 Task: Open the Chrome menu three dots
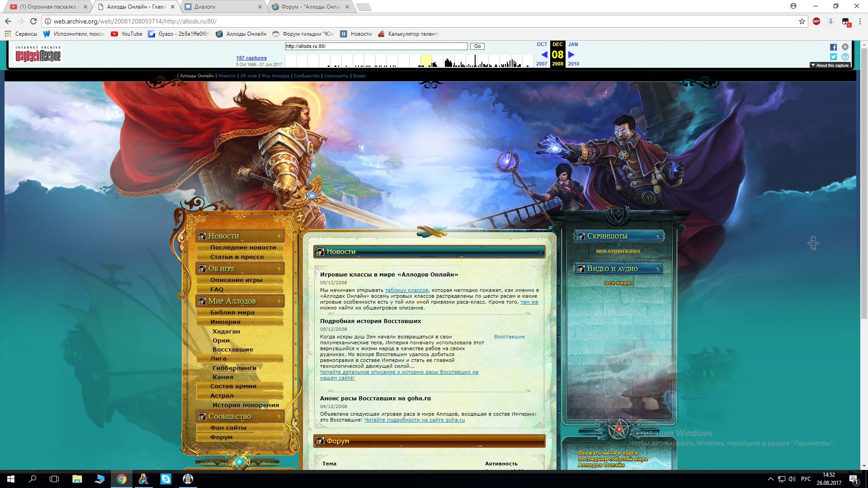(860, 21)
